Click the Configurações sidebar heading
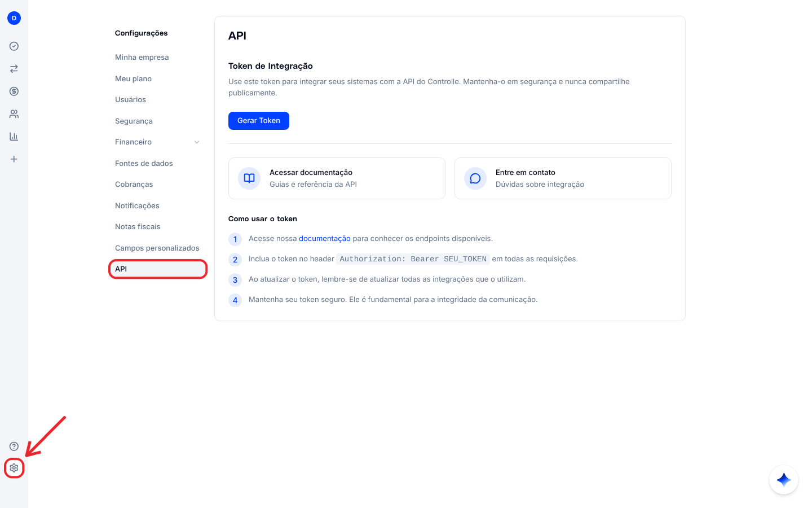812x508 pixels. click(142, 33)
